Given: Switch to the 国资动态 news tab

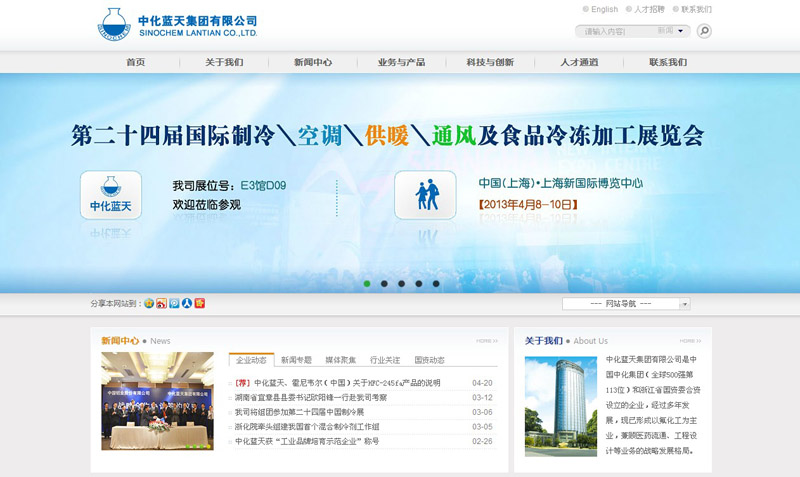Looking at the screenshot, I should coord(429,360).
